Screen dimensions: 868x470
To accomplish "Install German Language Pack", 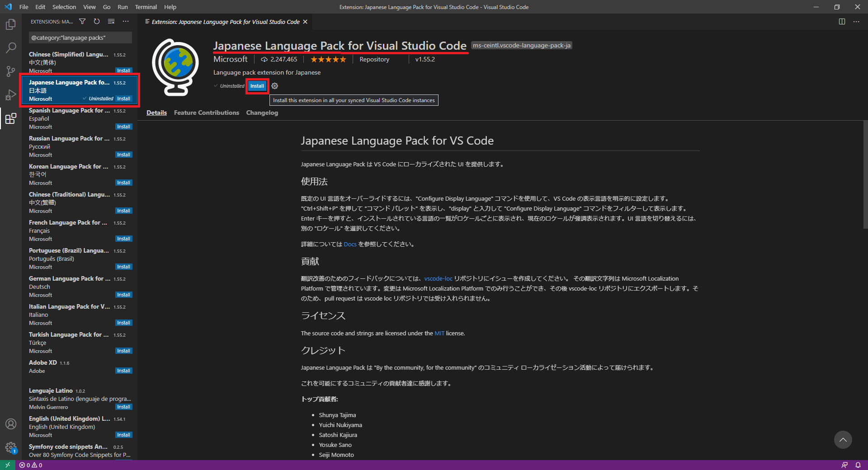I will pyautogui.click(x=123, y=295).
